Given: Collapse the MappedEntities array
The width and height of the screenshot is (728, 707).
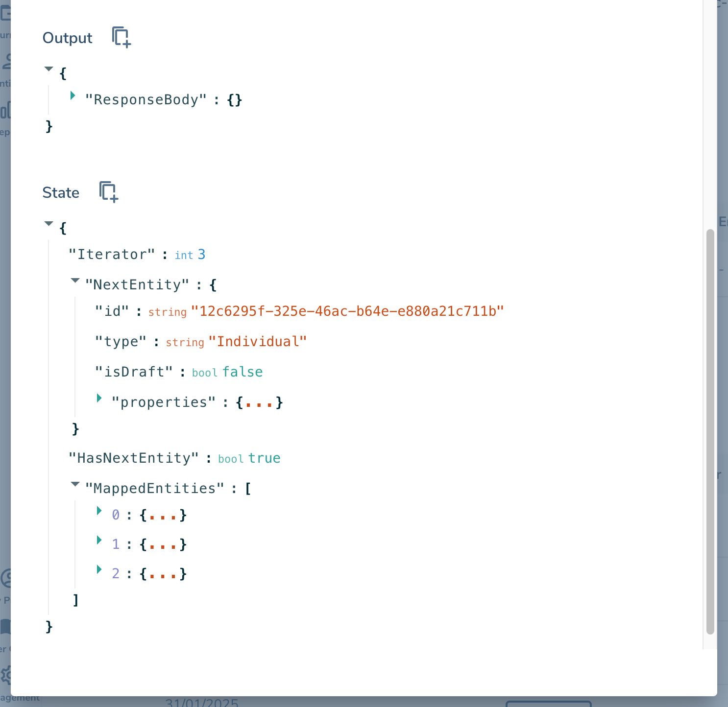Looking at the screenshot, I should click(x=75, y=484).
